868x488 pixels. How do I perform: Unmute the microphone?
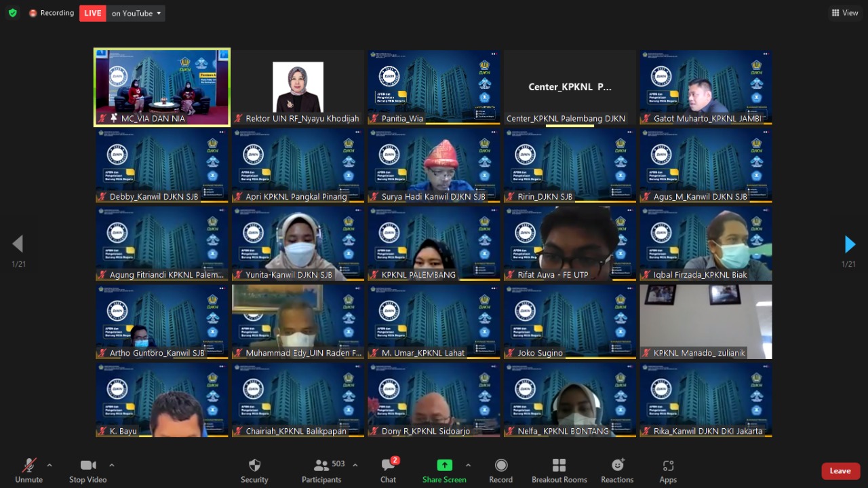pyautogui.click(x=28, y=470)
